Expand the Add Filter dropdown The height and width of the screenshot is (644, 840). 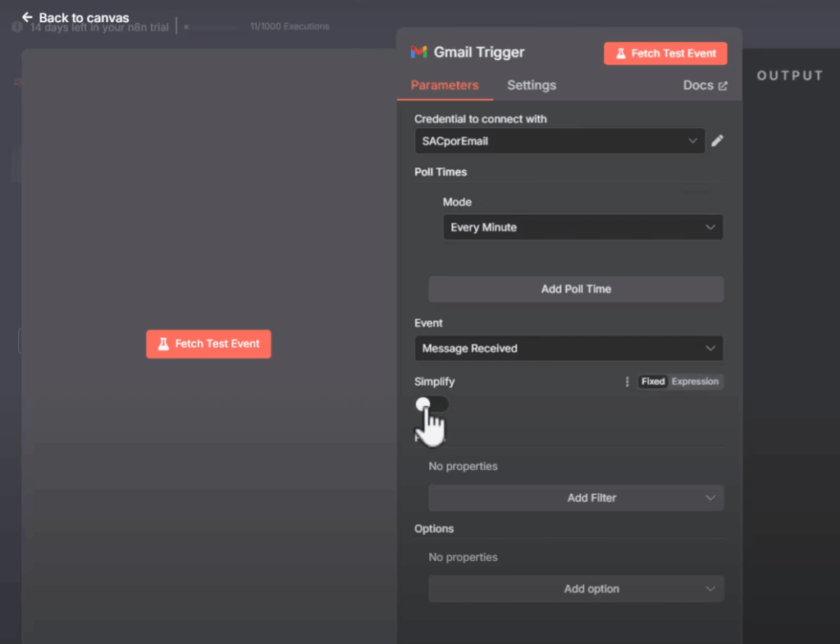(576, 498)
